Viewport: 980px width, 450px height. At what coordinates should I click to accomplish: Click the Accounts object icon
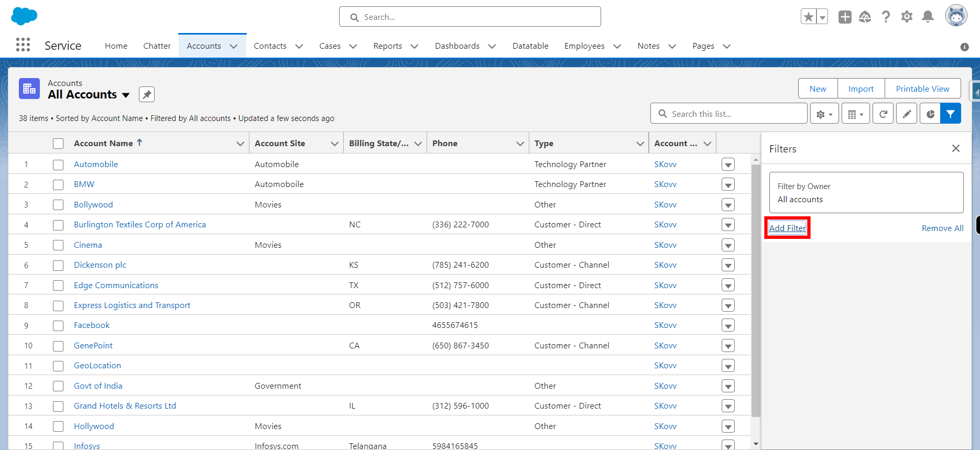[x=29, y=89]
